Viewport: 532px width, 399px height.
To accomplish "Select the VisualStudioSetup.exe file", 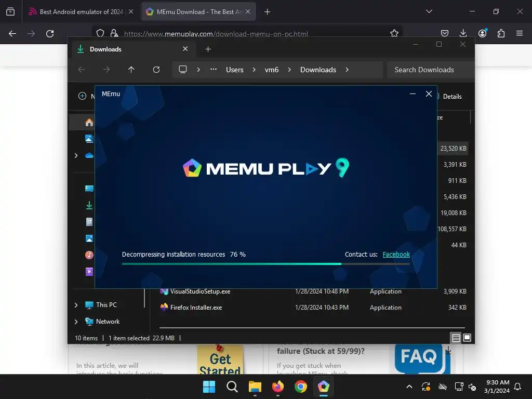I will pos(200,291).
